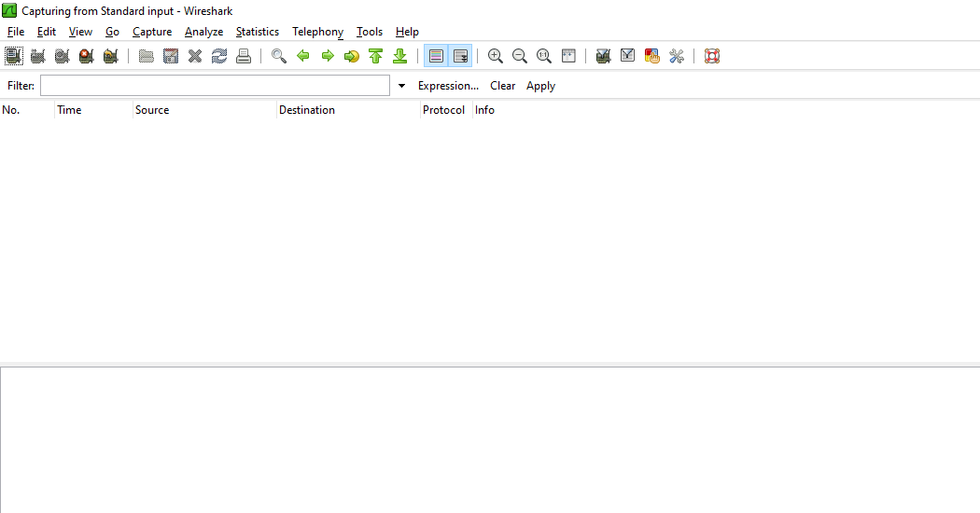Edit display filters icon
The height and width of the screenshot is (513, 980).
(627, 56)
